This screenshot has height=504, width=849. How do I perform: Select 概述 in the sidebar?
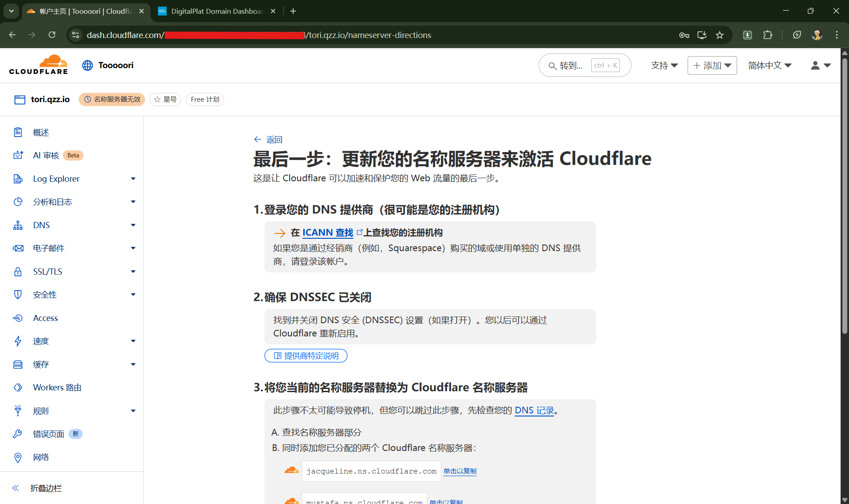(x=41, y=132)
